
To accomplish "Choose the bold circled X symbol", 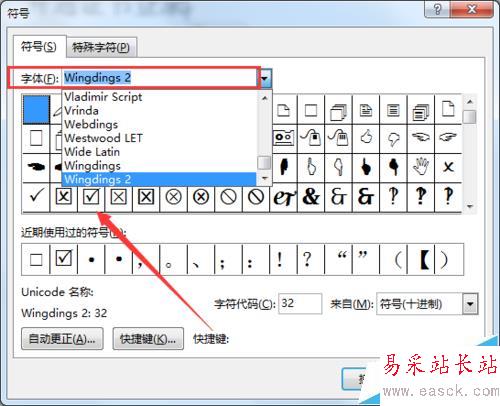I will pyautogui.click(x=201, y=197).
